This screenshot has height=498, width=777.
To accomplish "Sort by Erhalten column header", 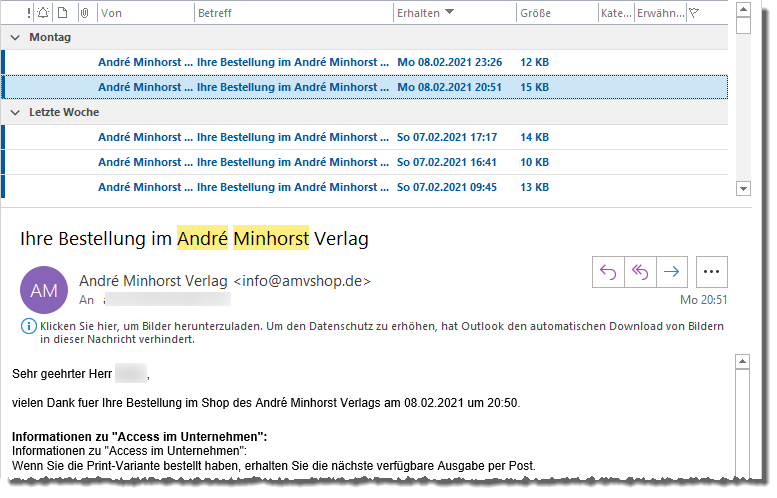I will [455, 13].
